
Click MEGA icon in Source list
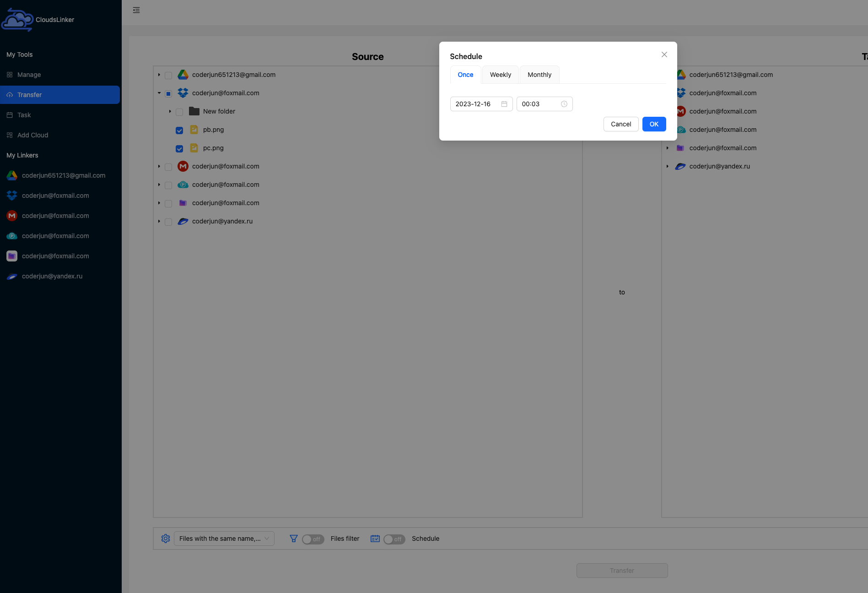click(183, 166)
